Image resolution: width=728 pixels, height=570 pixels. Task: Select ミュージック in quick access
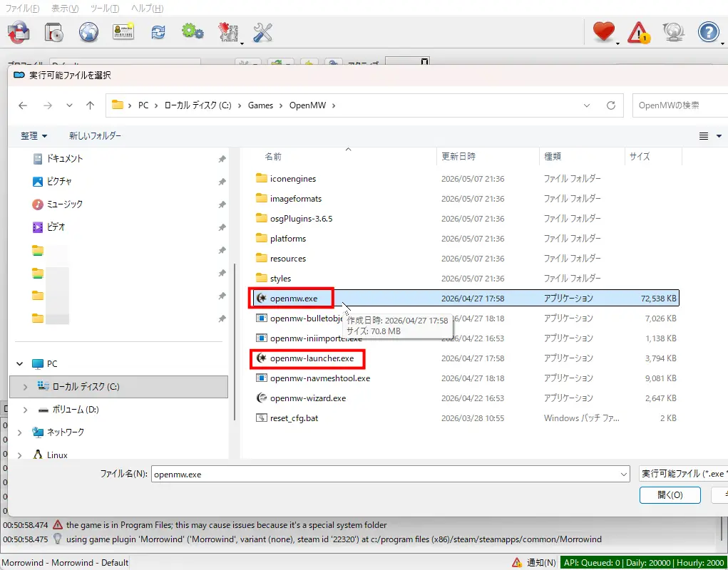[65, 204]
